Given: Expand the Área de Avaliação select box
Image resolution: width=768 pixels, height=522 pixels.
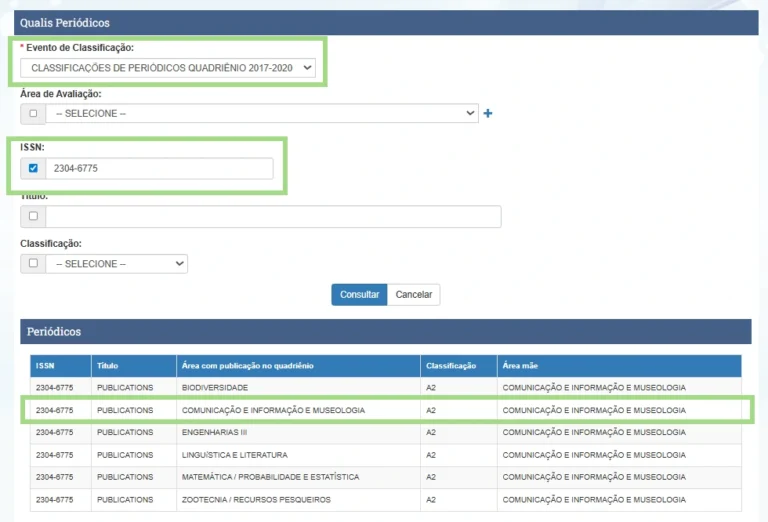Looking at the screenshot, I should pyautogui.click(x=261, y=114).
